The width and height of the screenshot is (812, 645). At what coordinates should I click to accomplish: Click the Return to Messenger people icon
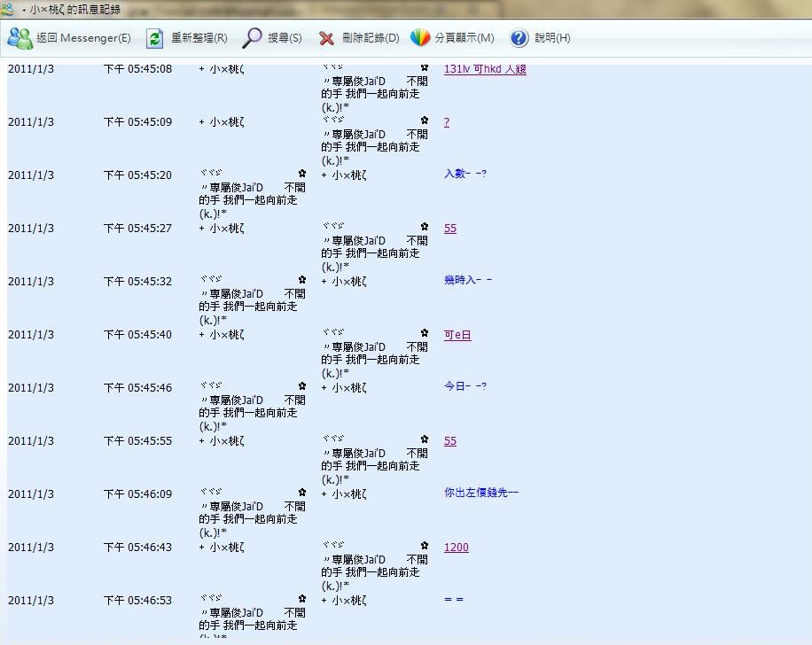coord(20,38)
